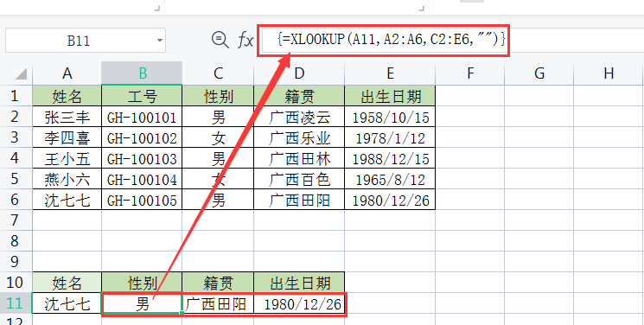Select column D header
This screenshot has height=325, width=644.
click(299, 73)
